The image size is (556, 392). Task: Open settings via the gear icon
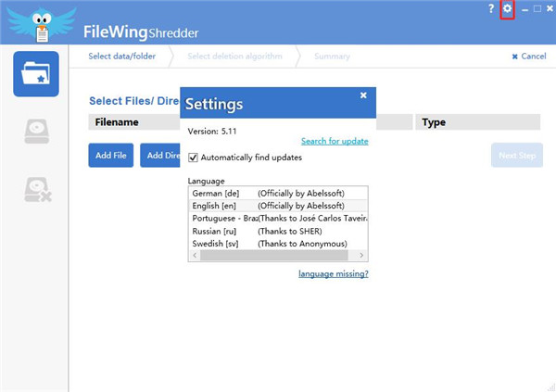click(508, 8)
